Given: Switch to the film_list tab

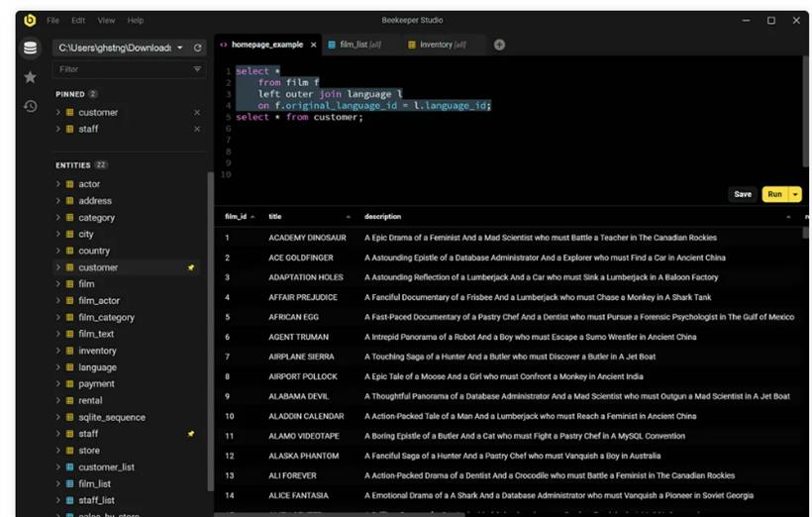Looking at the screenshot, I should (353, 45).
